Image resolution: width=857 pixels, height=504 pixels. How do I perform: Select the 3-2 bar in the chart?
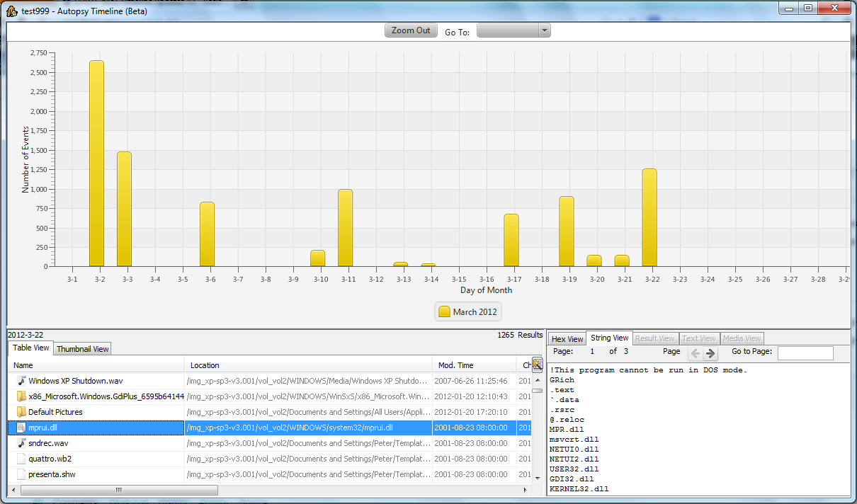pyautogui.click(x=97, y=164)
